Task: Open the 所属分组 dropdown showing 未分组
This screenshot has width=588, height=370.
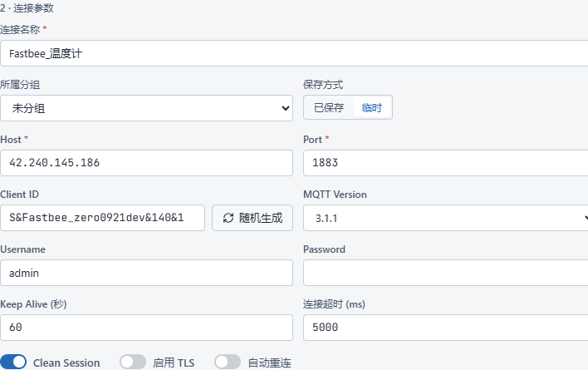Action: (146, 108)
